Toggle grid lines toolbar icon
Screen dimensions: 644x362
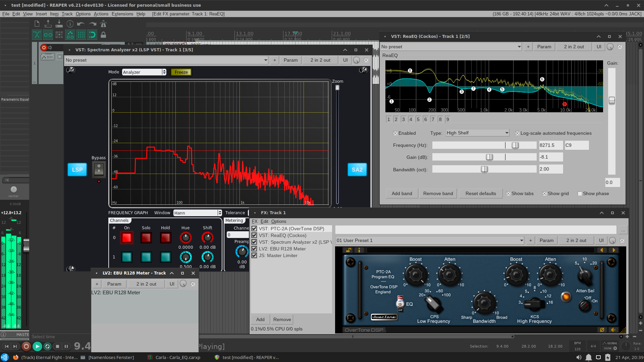point(81,35)
